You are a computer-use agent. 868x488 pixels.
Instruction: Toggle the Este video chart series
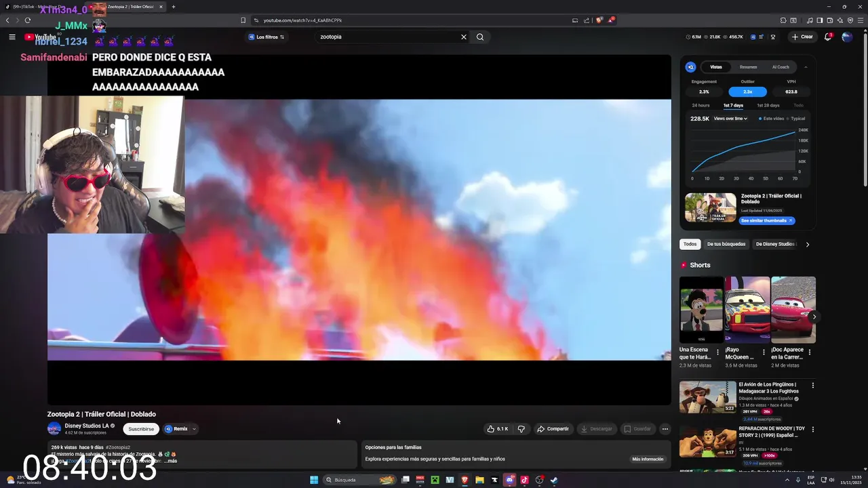coord(771,119)
